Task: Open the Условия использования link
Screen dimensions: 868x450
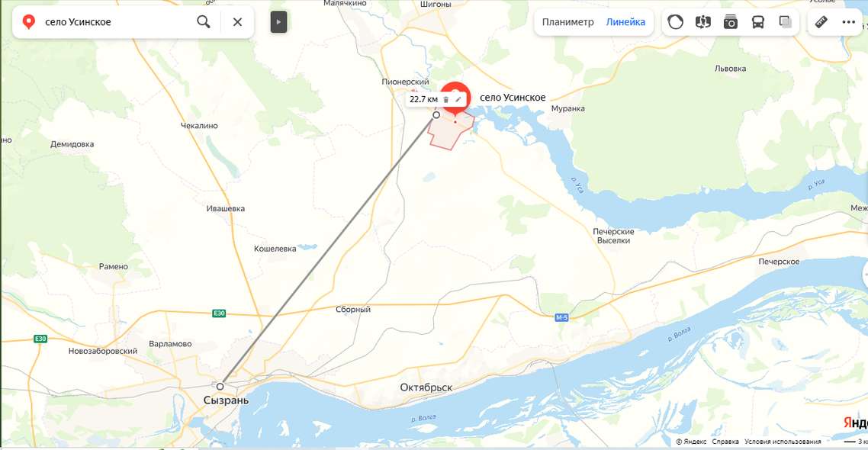Action: coord(783,442)
